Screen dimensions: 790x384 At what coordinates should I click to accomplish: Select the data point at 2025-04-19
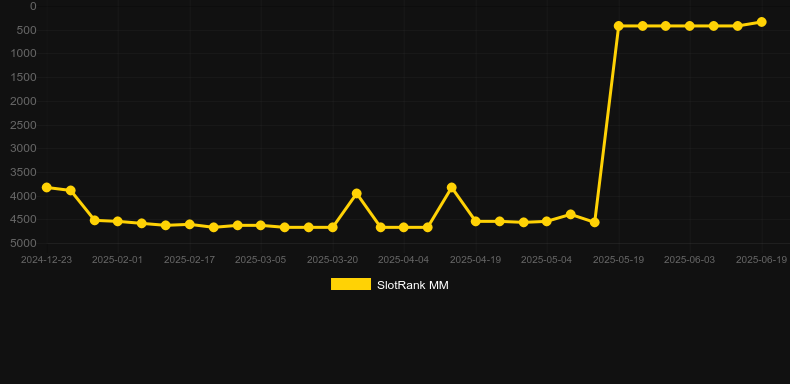pos(476,221)
